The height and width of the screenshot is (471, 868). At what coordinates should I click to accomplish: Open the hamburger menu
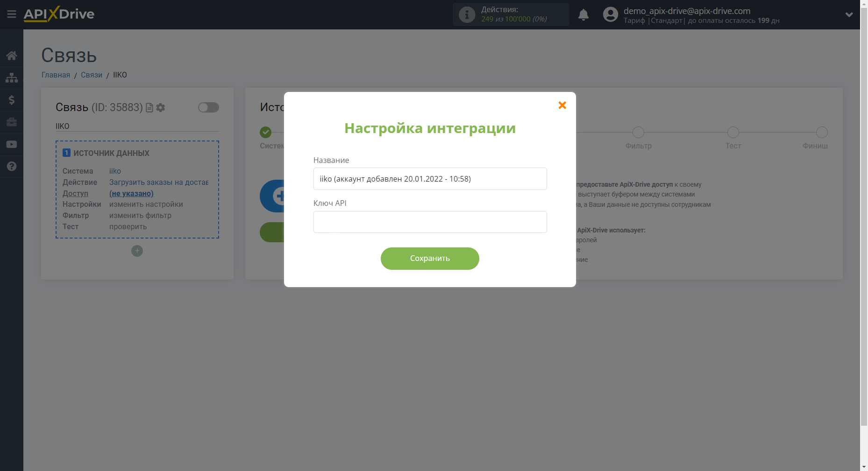(x=12, y=14)
